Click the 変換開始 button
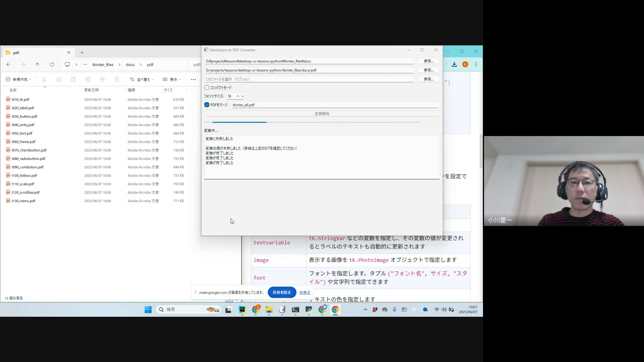644x362 pixels. [x=322, y=114]
